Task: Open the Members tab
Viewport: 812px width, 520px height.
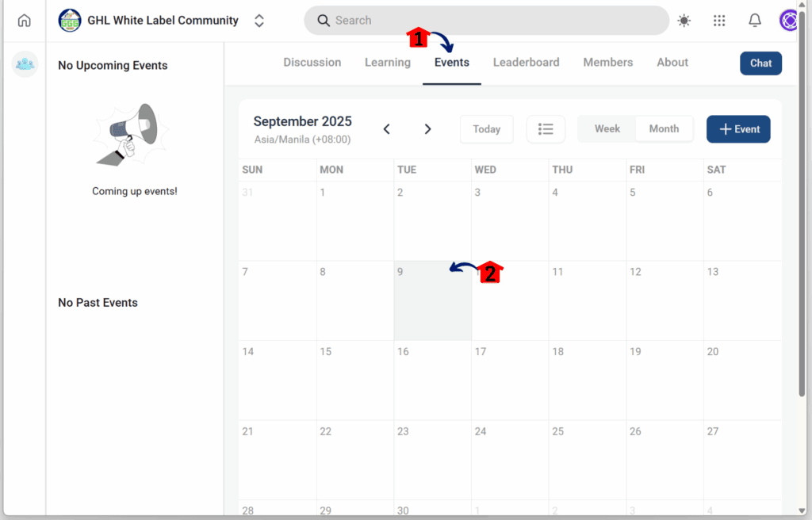Action: click(x=608, y=63)
